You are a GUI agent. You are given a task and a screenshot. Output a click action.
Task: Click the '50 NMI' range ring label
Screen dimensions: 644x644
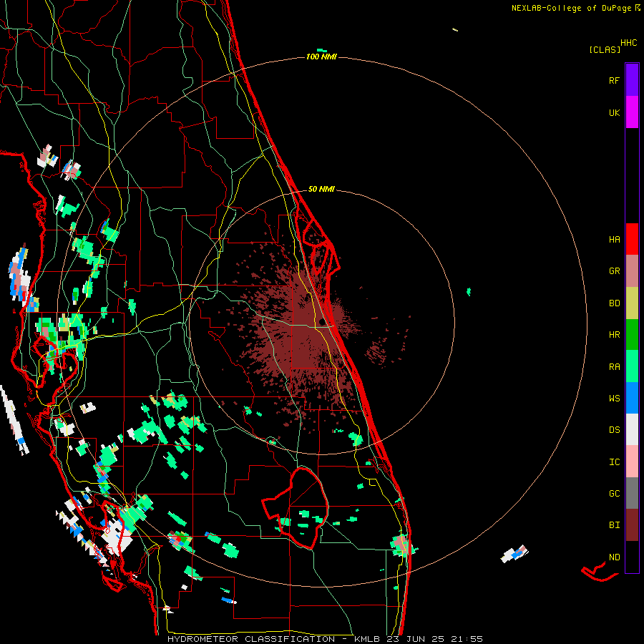coord(321,190)
